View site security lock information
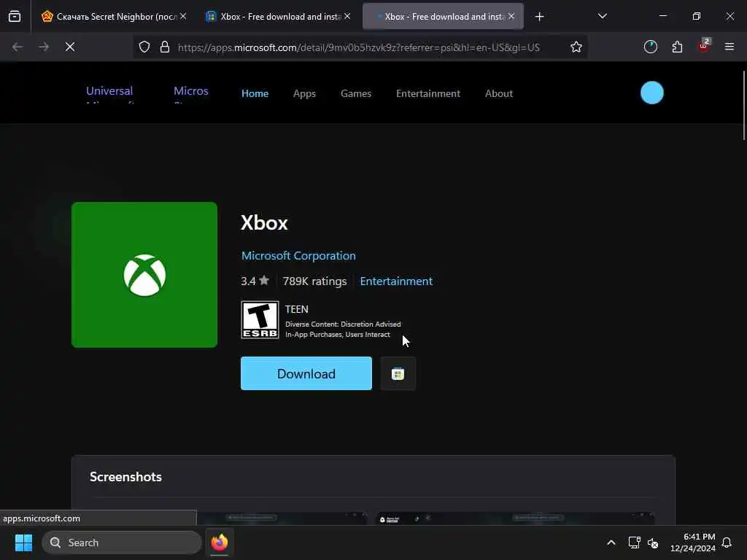Viewport: 747px width, 560px height. point(165,47)
